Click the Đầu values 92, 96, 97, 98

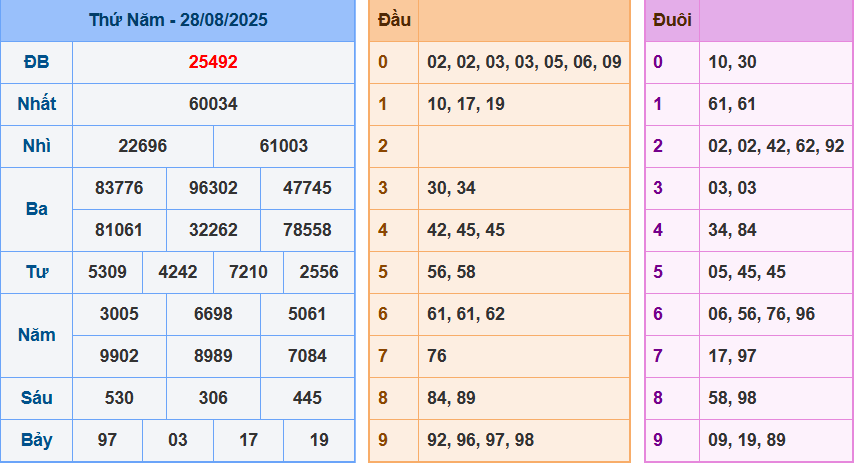pos(480,440)
